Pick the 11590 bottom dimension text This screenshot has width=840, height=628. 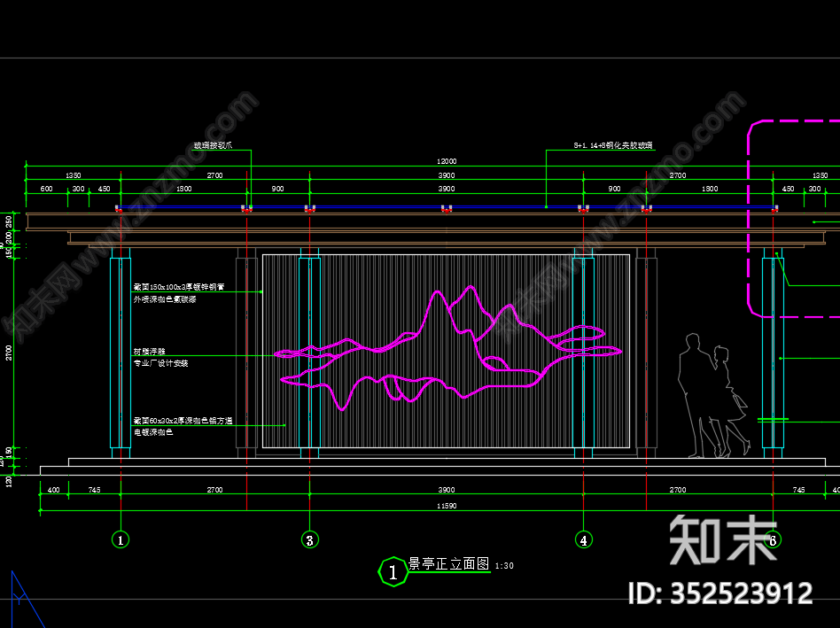(x=446, y=505)
